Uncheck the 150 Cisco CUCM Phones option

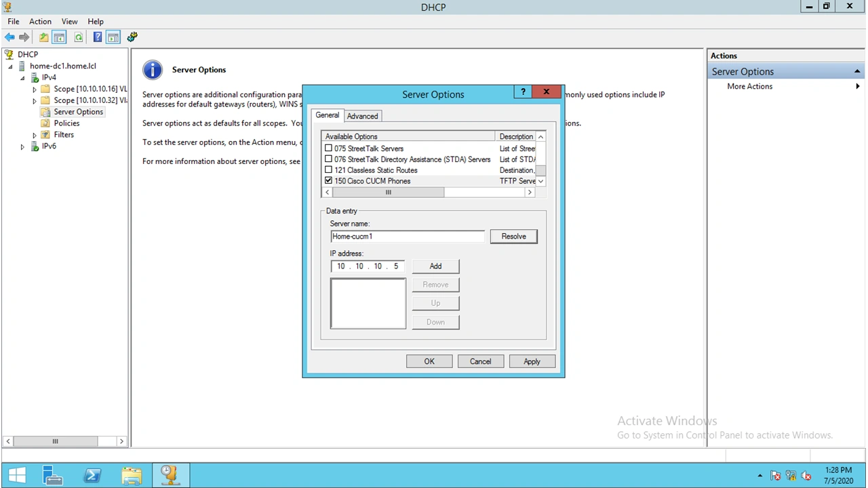click(x=329, y=181)
